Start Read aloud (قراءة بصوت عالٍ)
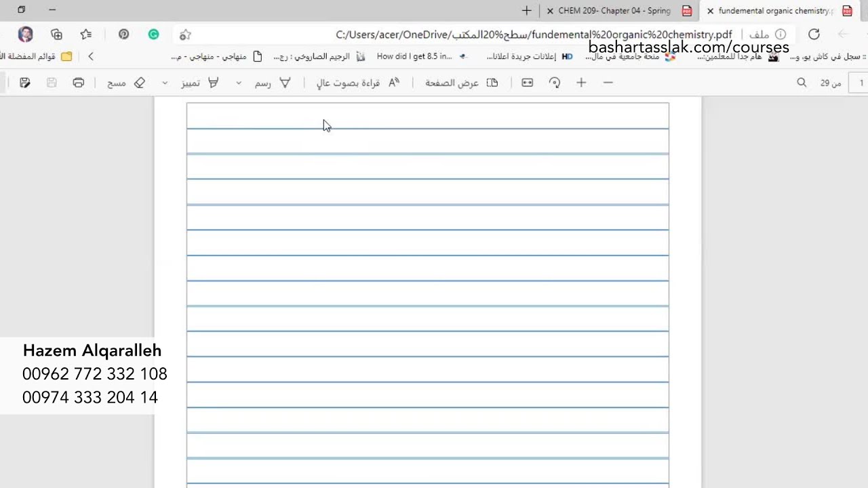 click(358, 83)
